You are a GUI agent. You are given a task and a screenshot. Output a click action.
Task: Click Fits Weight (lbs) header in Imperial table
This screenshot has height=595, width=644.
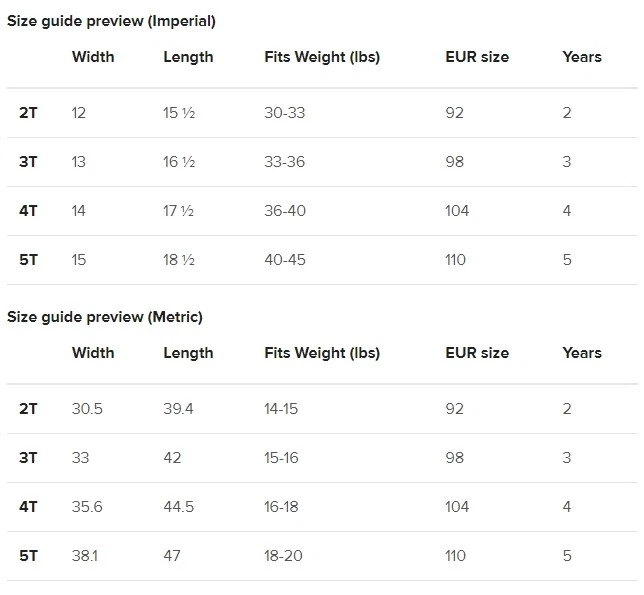click(322, 57)
